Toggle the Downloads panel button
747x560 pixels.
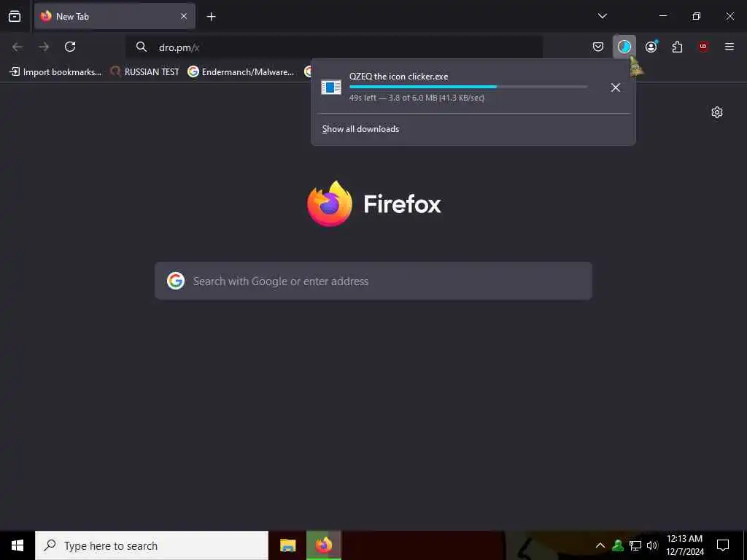click(x=624, y=47)
